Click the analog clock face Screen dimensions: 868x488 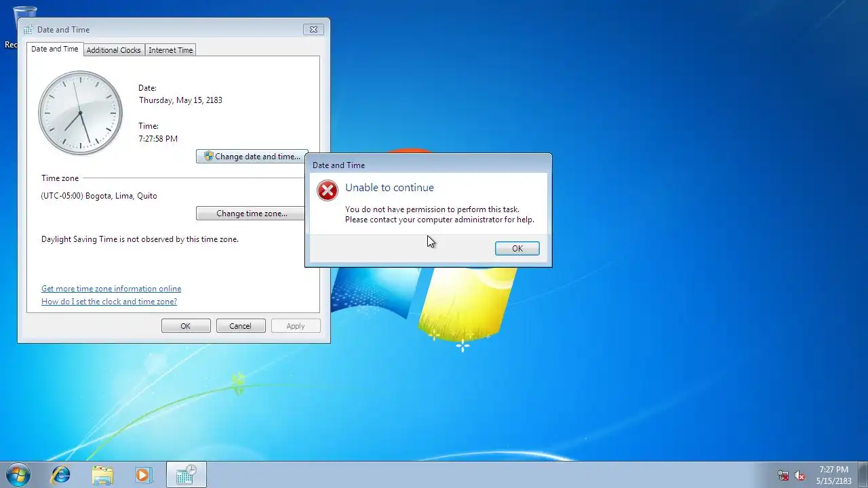[x=80, y=113]
